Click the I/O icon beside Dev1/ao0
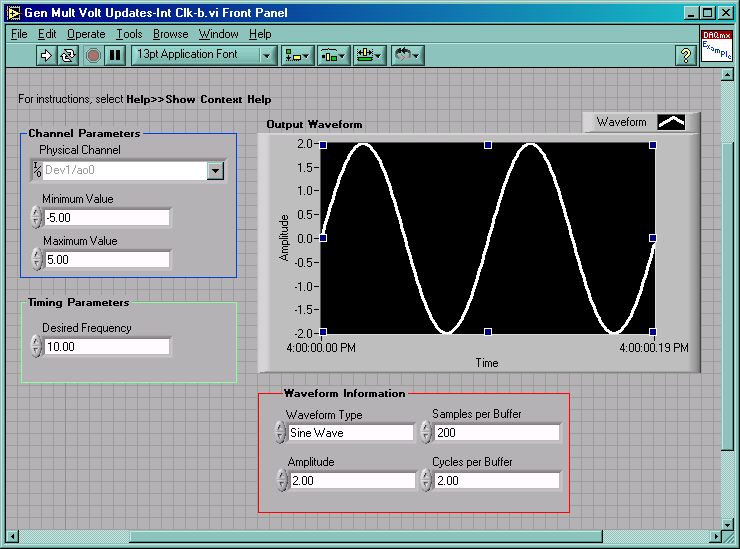Viewport: 740px width, 549px height. click(37, 169)
